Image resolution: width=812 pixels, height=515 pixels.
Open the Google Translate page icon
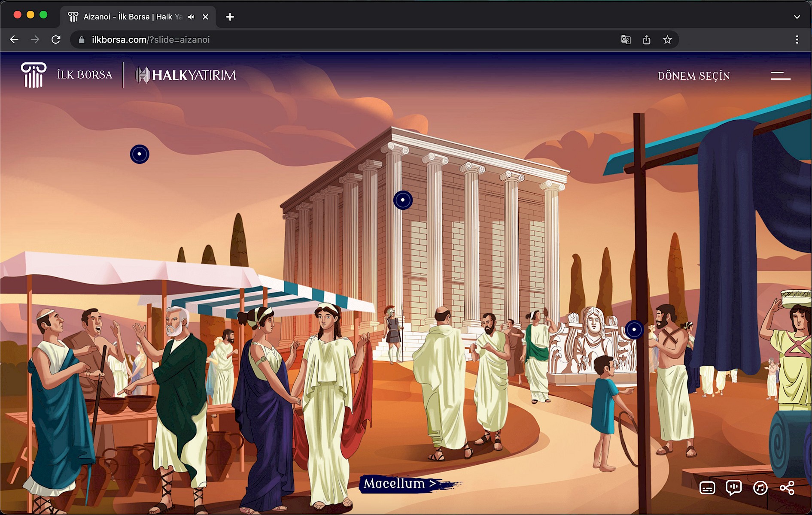click(626, 40)
